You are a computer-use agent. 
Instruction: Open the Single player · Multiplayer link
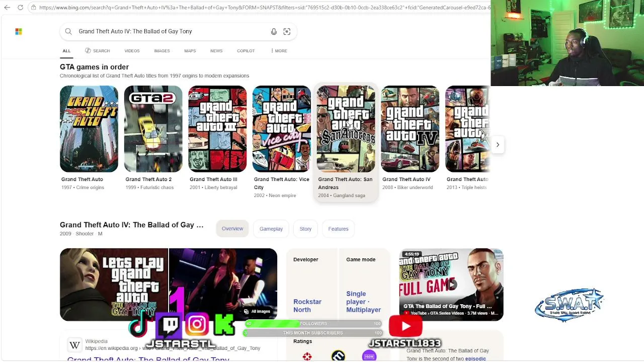[363, 302]
